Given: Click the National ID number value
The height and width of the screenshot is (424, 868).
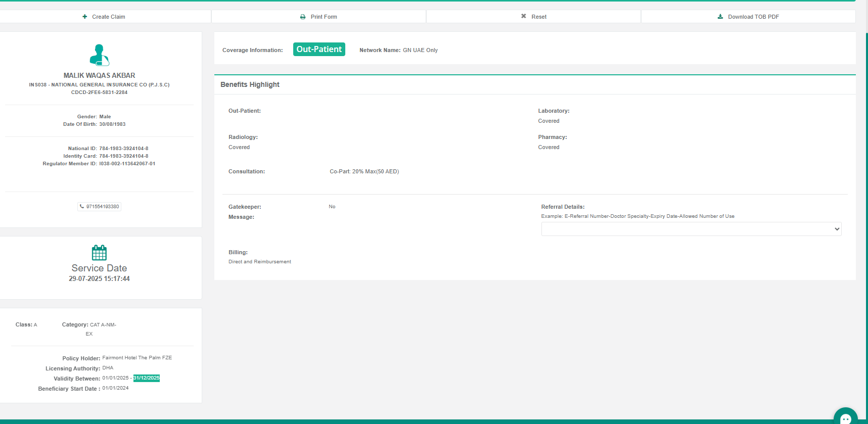Looking at the screenshot, I should [x=124, y=149].
